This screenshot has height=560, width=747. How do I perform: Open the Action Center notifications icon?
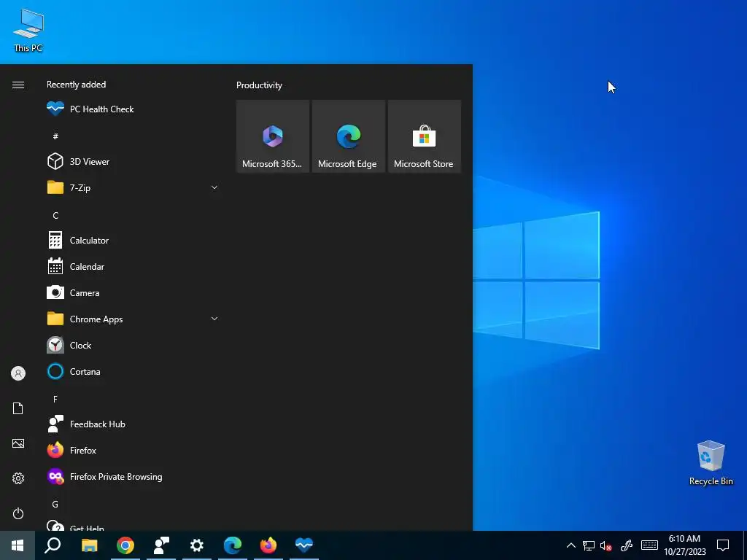click(x=723, y=545)
